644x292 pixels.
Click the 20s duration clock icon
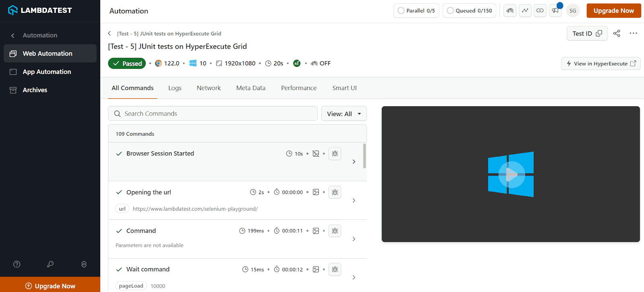268,63
